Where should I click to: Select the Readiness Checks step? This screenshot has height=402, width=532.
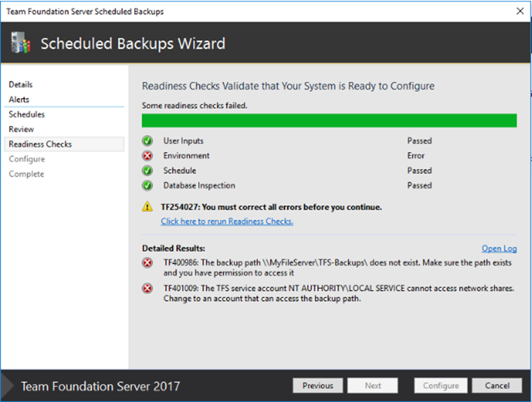[x=40, y=144]
